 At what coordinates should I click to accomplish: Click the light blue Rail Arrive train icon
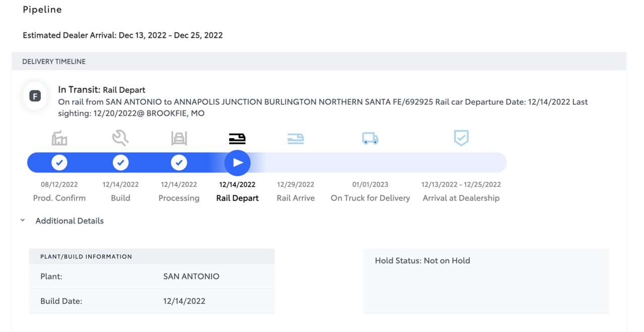click(x=296, y=139)
